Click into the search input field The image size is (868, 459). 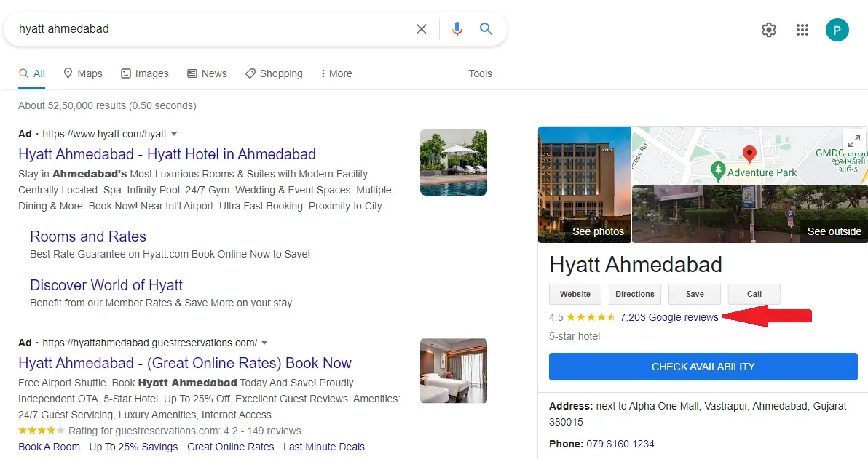211,30
